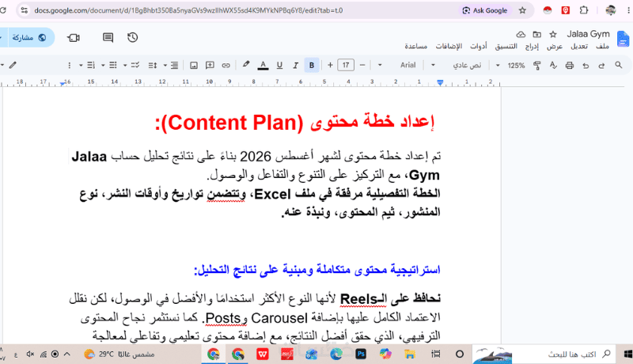Increase font size with plus button
The width and height of the screenshot is (633, 364).
point(330,65)
